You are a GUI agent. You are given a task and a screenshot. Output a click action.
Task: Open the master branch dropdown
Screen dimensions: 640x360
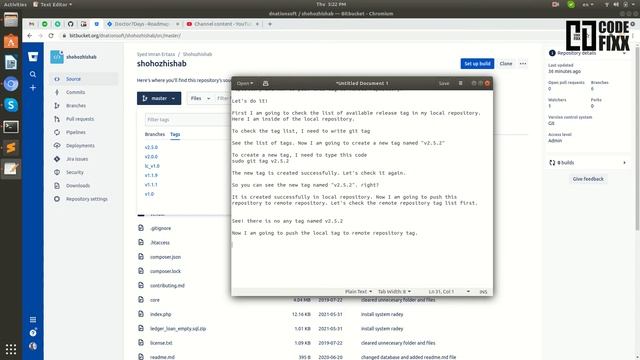pyautogui.click(x=159, y=98)
